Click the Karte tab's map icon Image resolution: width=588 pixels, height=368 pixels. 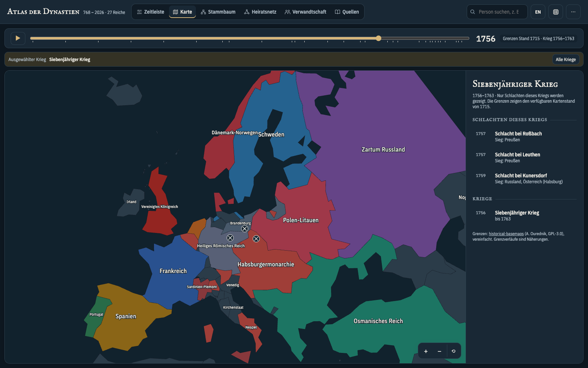pyautogui.click(x=175, y=12)
